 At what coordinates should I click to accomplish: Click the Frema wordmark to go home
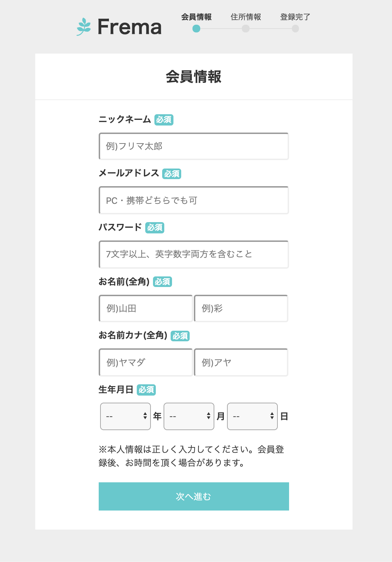pos(129,26)
